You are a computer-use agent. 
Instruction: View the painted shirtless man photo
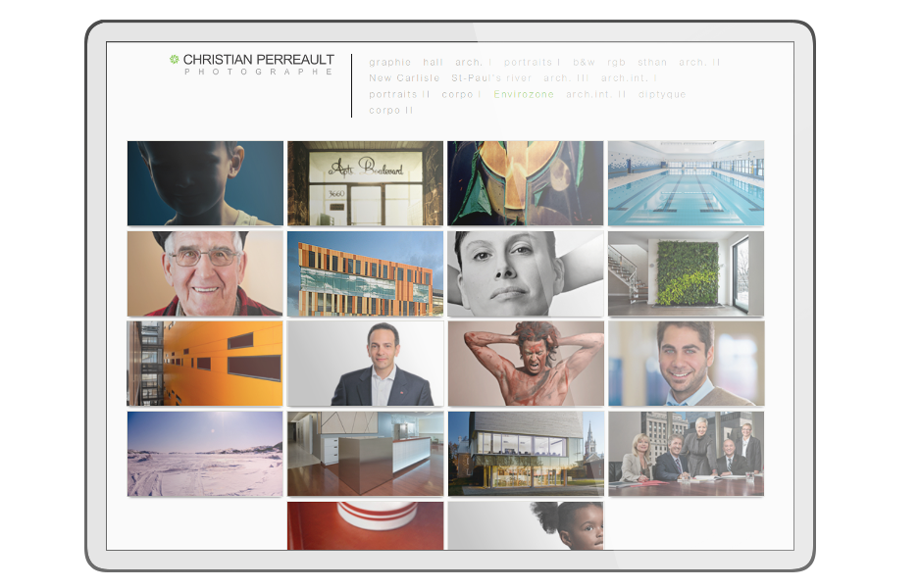click(x=526, y=364)
